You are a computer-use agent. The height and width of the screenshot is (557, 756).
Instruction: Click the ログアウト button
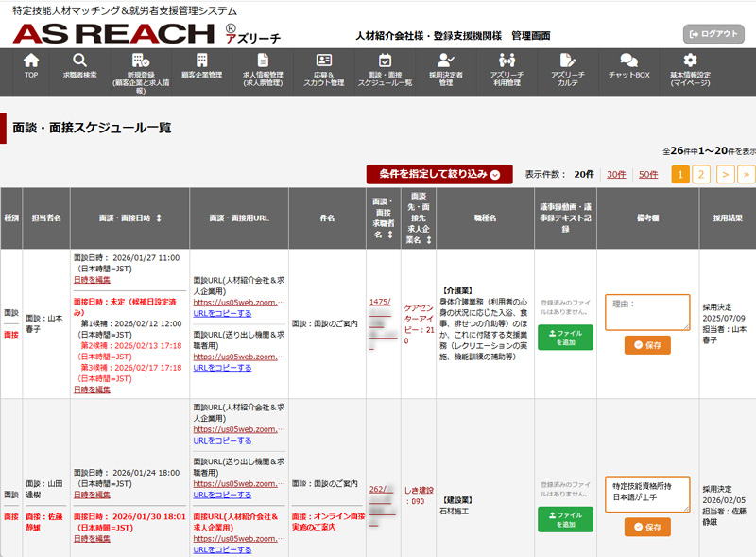point(713,34)
